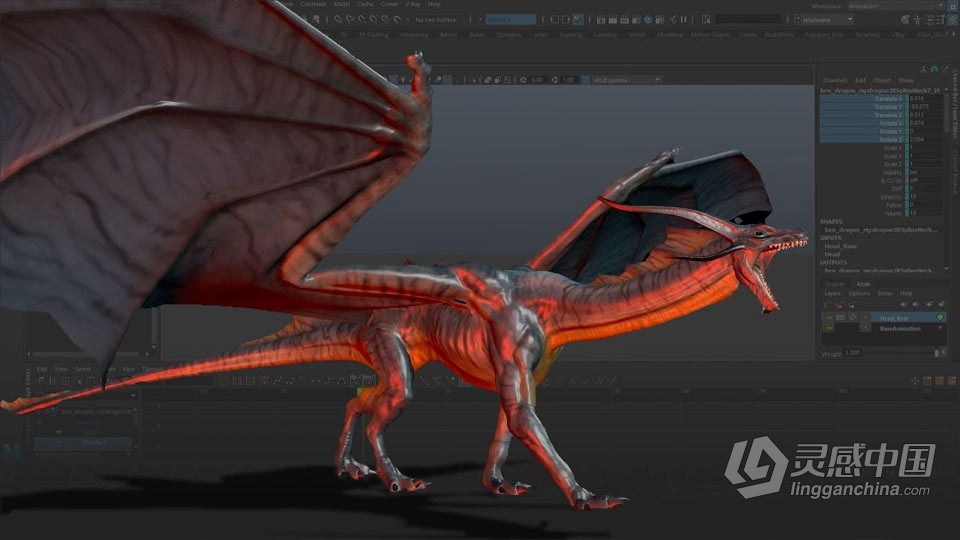Viewport: 960px width, 540px height.
Task: Switch to the Modeling shelf tab
Action: (x=670, y=35)
